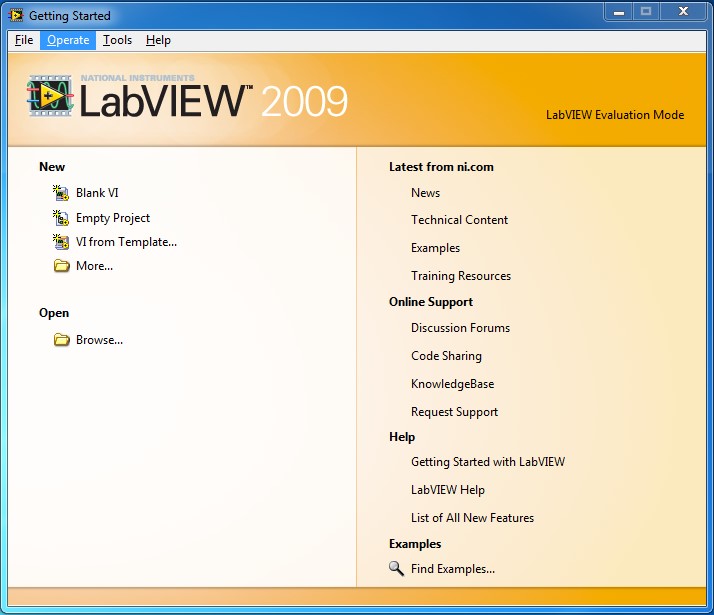Click the Latest from ni.com heading
714x615 pixels.
point(441,167)
